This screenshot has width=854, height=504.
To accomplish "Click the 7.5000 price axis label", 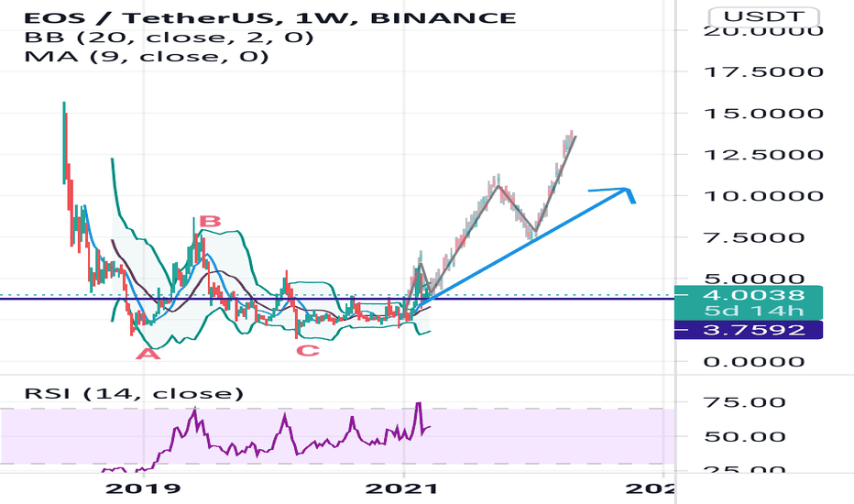I will (x=754, y=237).
